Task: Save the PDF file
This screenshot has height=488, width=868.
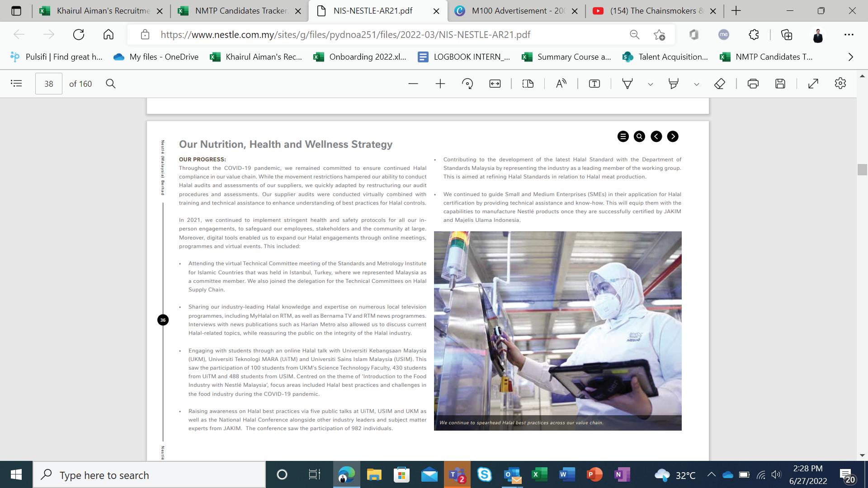Action: click(x=780, y=84)
